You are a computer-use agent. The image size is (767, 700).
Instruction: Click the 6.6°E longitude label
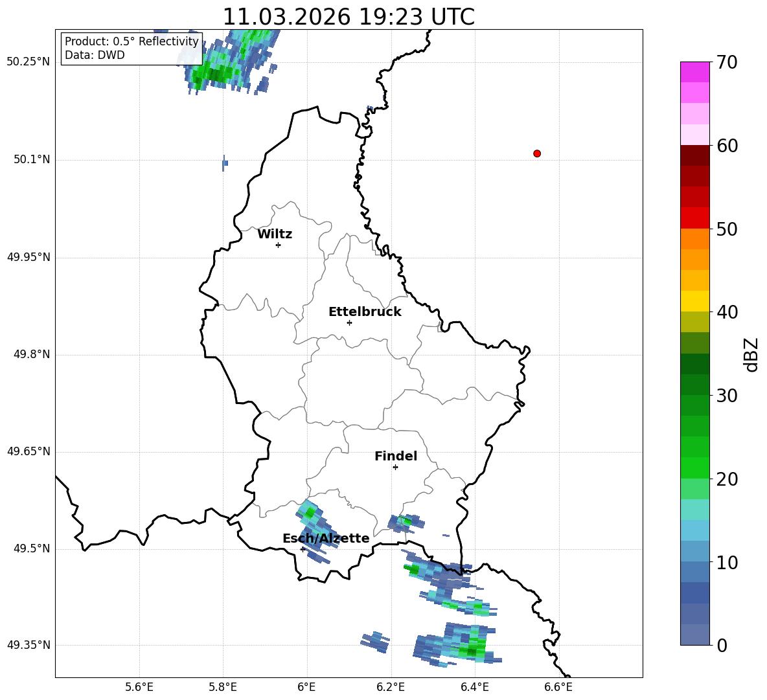(558, 687)
